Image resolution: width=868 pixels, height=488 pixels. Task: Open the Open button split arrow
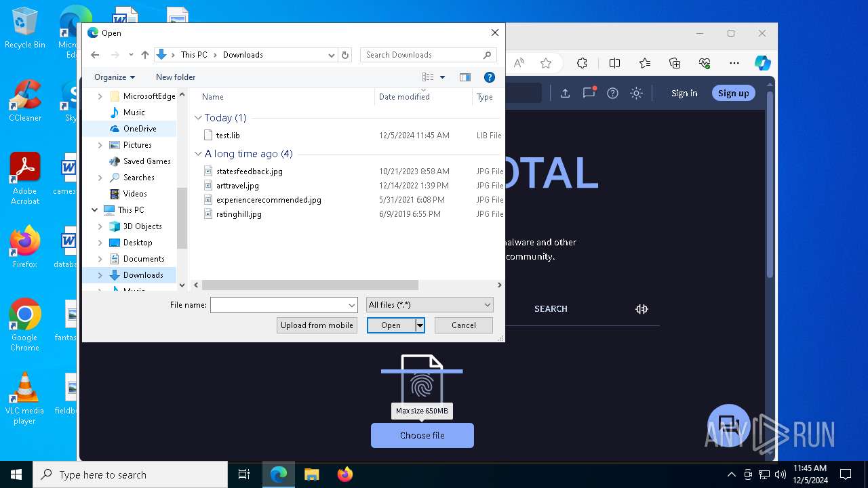[x=420, y=325]
